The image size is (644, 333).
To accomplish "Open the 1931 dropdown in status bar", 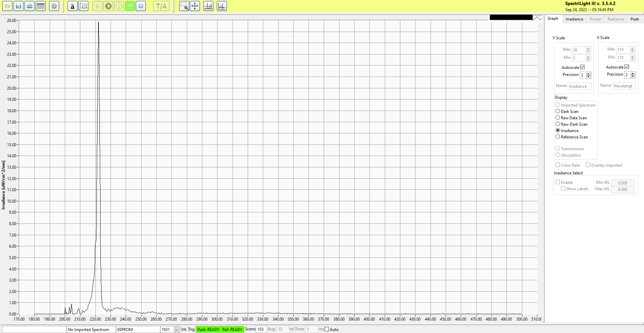I will (176, 330).
